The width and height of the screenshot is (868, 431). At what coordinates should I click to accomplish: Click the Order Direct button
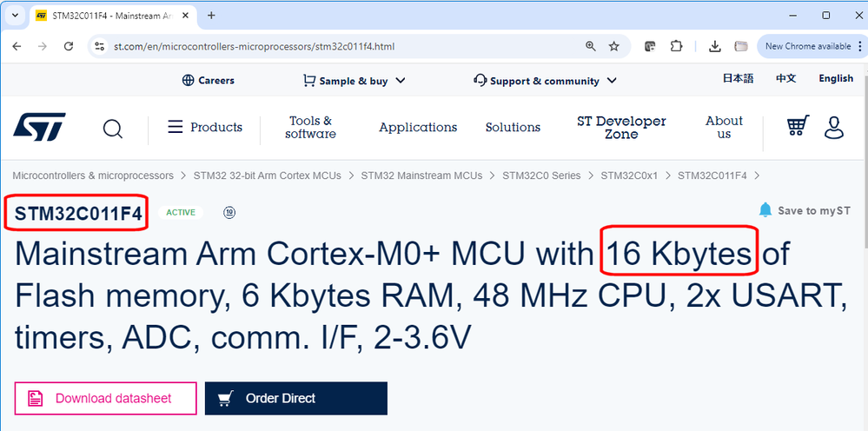[x=295, y=398]
